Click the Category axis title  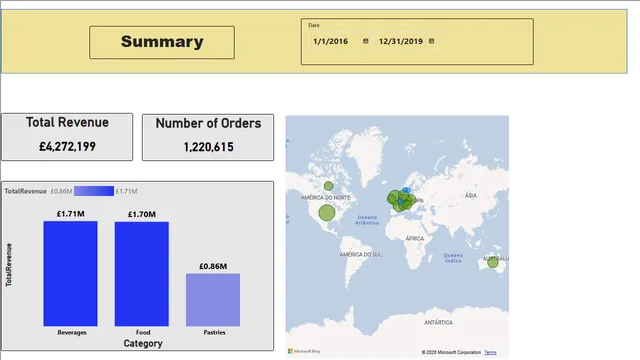tap(143, 343)
